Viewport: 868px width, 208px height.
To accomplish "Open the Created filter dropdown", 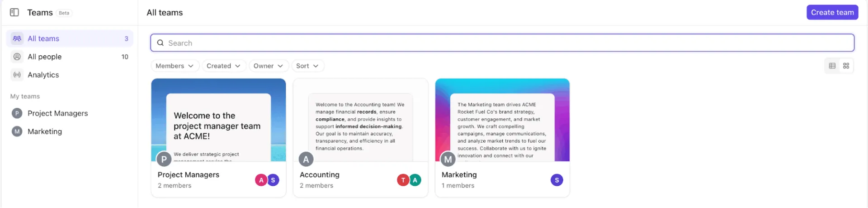I will (x=223, y=66).
